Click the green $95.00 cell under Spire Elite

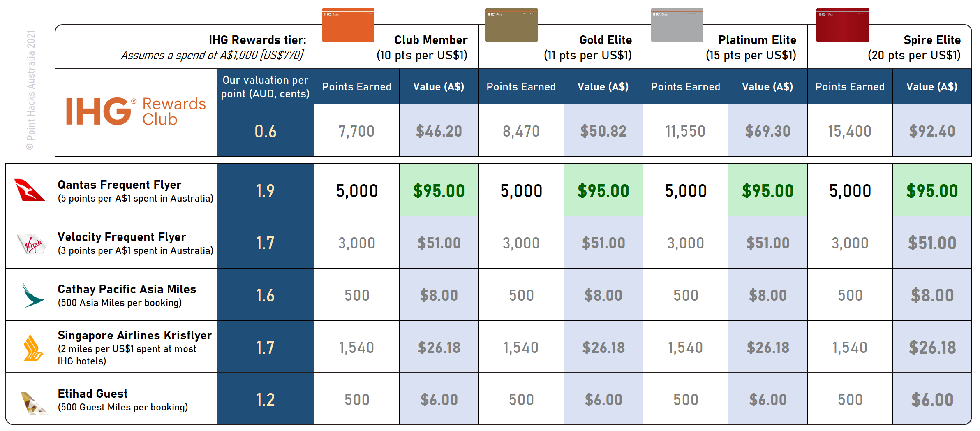(x=932, y=190)
